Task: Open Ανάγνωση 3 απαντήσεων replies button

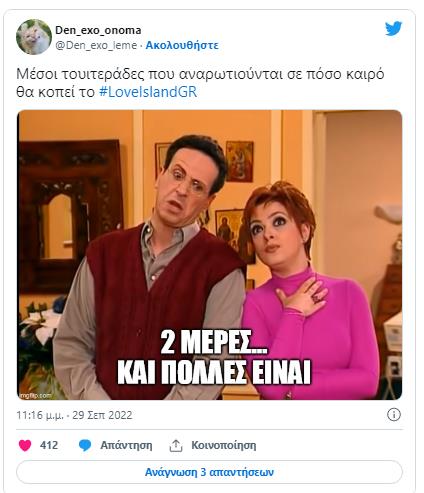Action: 209,472
